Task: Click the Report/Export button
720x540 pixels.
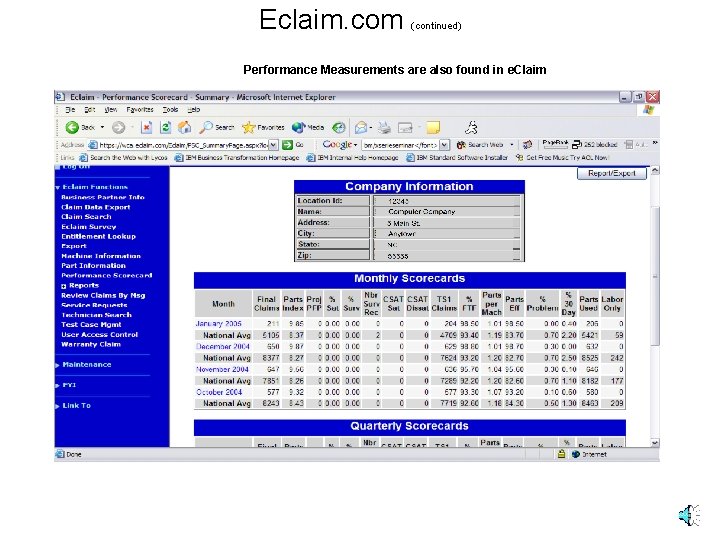Action: click(x=612, y=174)
